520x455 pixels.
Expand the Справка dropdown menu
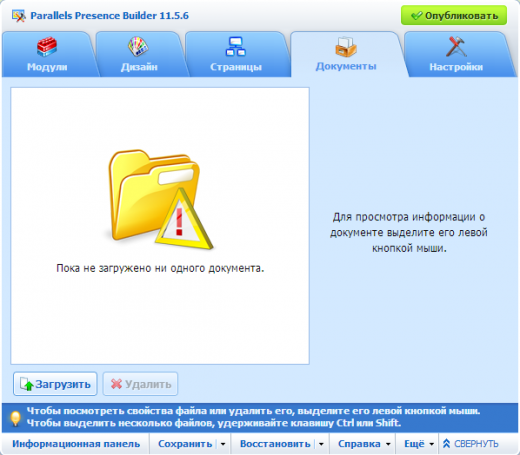coord(364,444)
